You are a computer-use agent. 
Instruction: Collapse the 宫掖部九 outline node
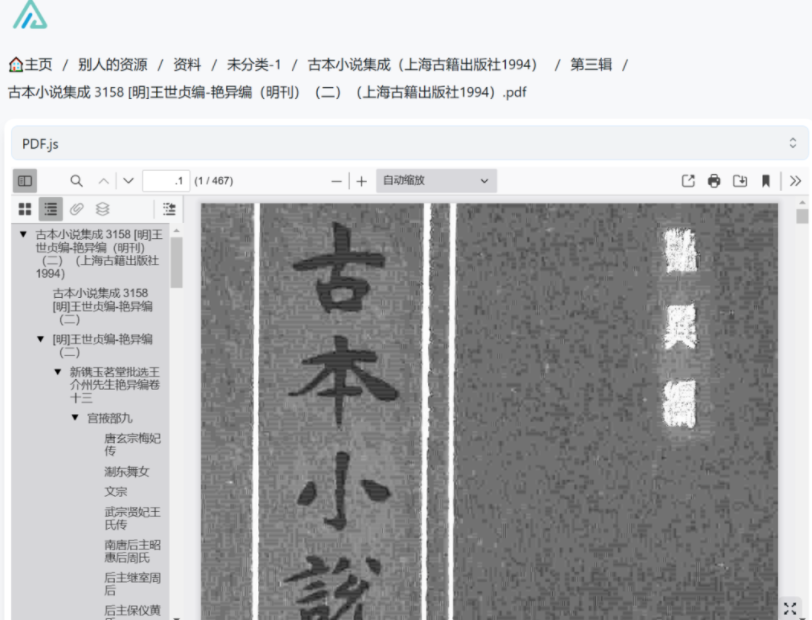pyautogui.click(x=75, y=418)
